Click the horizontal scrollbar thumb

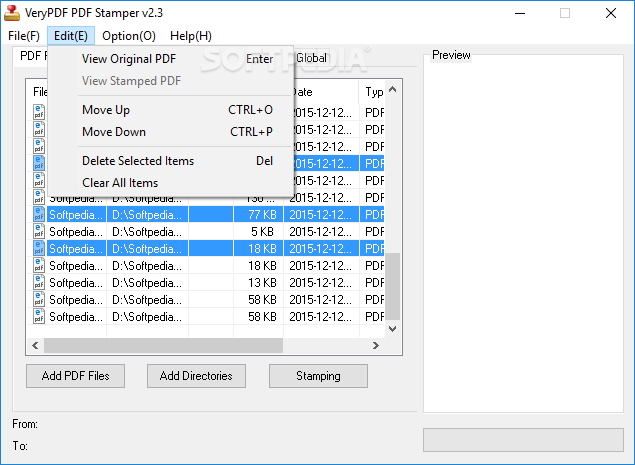(x=163, y=346)
